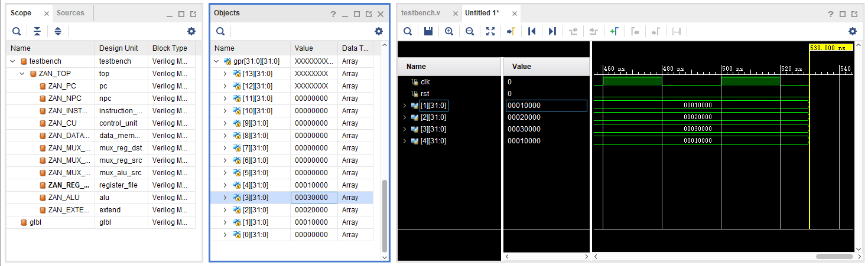Select waveform signal [2][31:0]
Image resolution: width=868 pixels, height=266 pixels.
pos(434,117)
